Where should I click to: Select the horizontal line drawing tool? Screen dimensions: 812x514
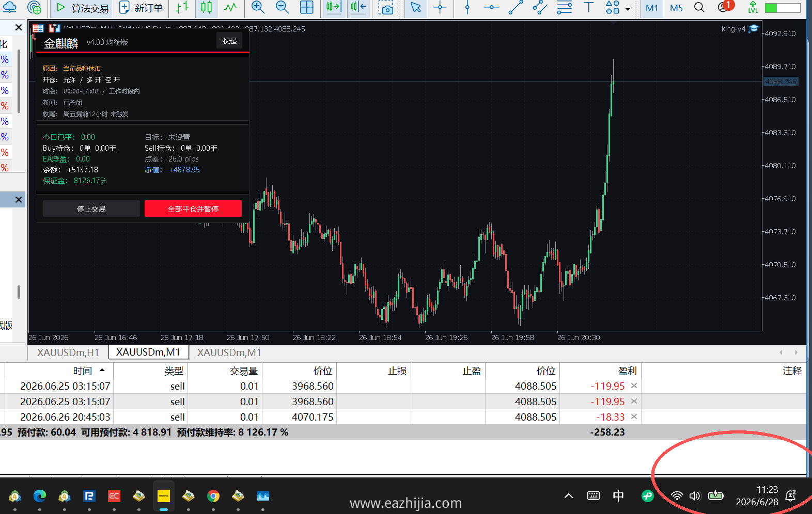pyautogui.click(x=491, y=7)
